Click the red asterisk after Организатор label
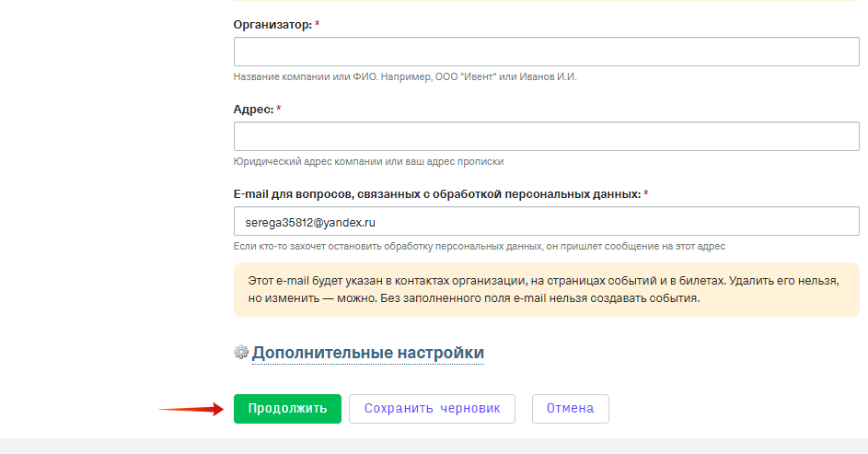 click(x=318, y=24)
